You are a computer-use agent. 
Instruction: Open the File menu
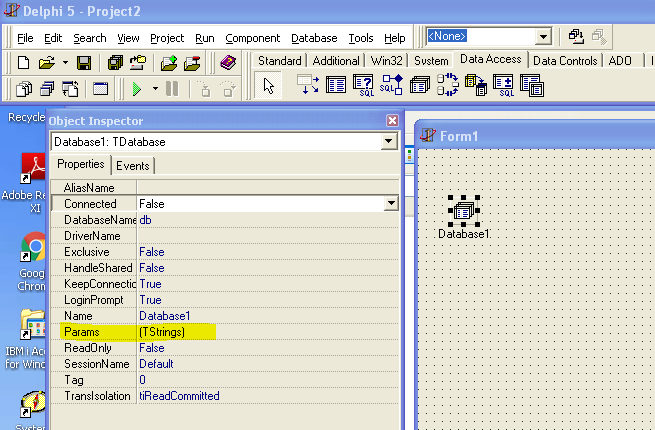[25, 38]
